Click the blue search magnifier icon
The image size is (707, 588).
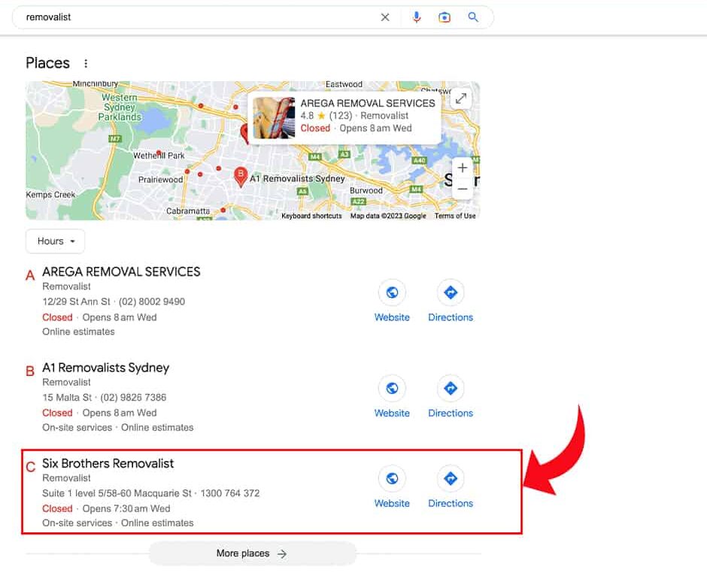click(x=473, y=17)
